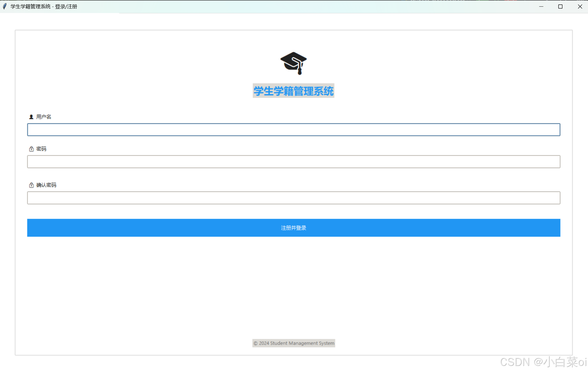Minimize the login window
This screenshot has height=372, width=588.
click(x=541, y=6)
